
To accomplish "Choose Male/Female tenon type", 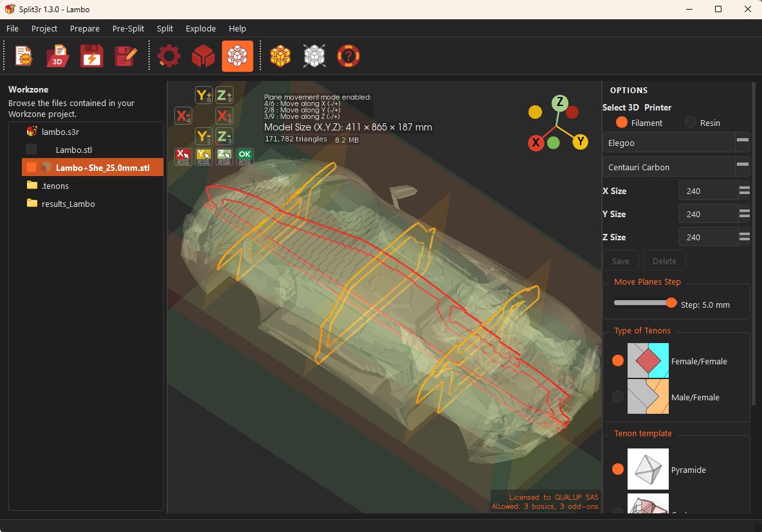I will pos(618,396).
